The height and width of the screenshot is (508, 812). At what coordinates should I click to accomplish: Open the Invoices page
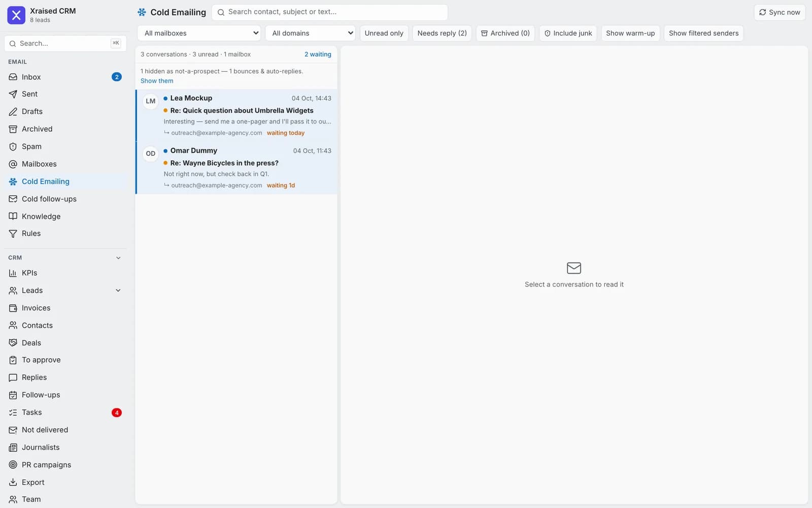pyautogui.click(x=65, y=308)
